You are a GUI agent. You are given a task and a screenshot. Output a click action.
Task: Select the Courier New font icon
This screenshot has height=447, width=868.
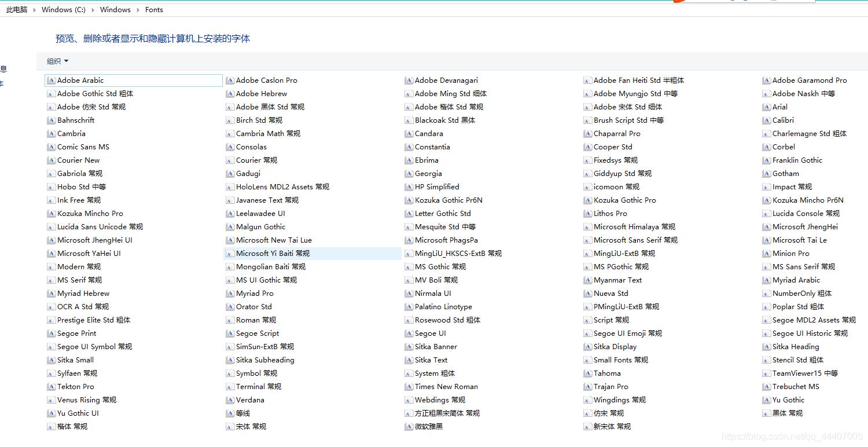pyautogui.click(x=51, y=160)
